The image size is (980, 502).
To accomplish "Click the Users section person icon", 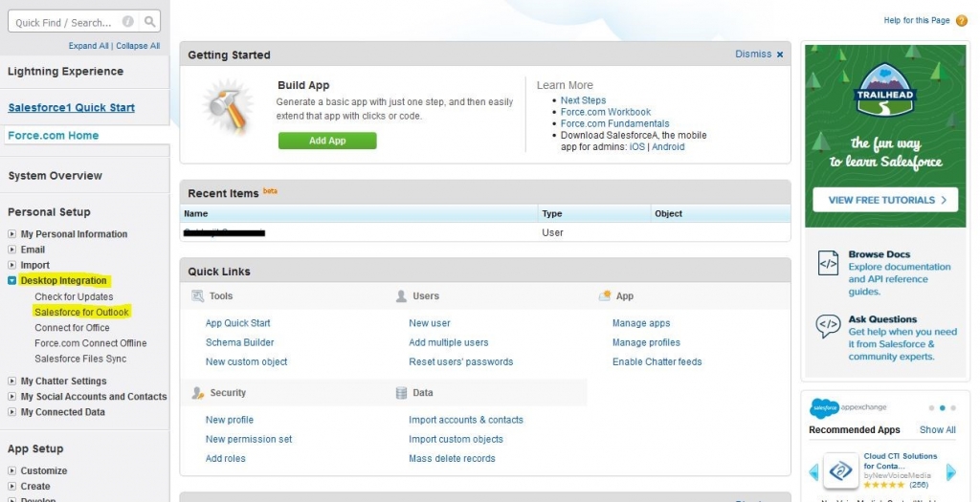I will [401, 296].
